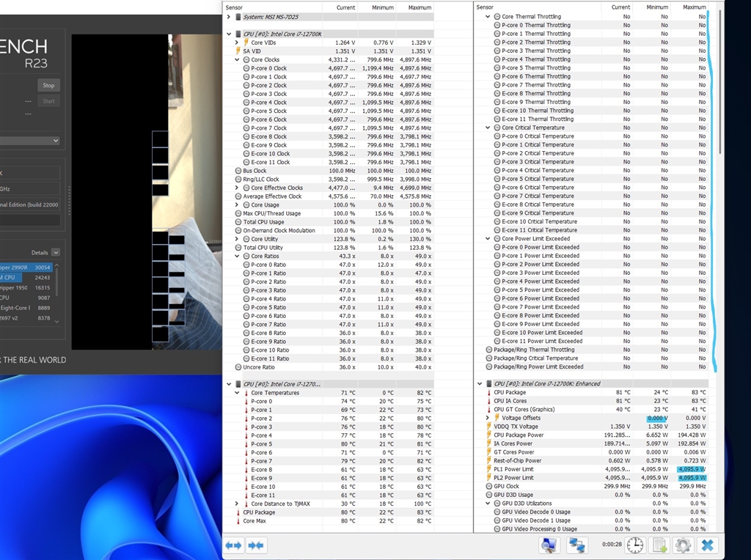
Task: Collapse the Core Critical Temperature group
Action: tap(488, 128)
